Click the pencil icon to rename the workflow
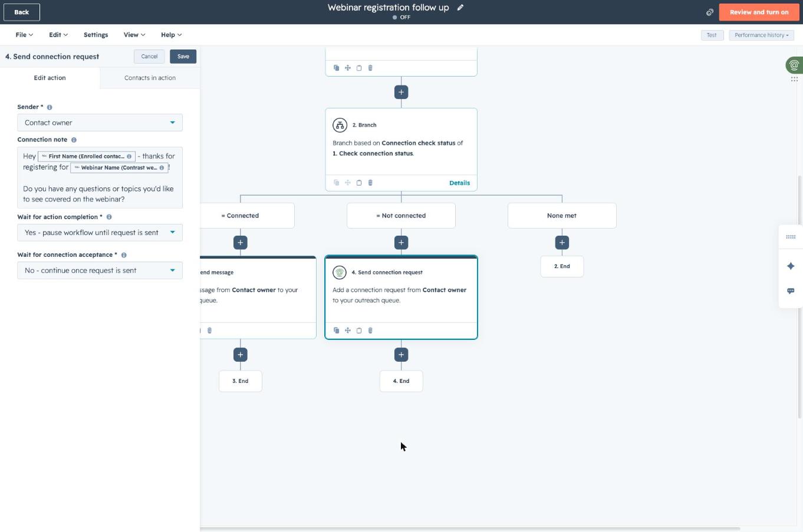The width and height of the screenshot is (803, 532). click(460, 8)
